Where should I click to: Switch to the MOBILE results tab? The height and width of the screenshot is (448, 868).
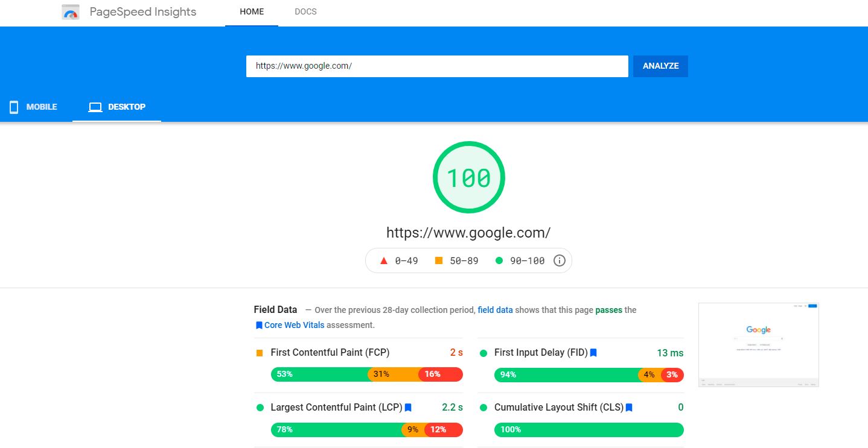pos(33,107)
